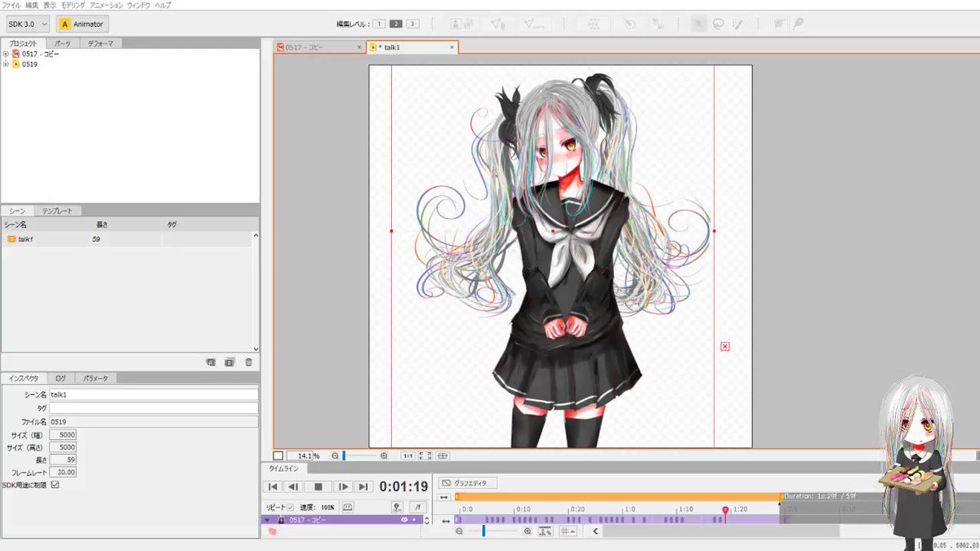Open the 編集 menu

pyautogui.click(x=32, y=5)
